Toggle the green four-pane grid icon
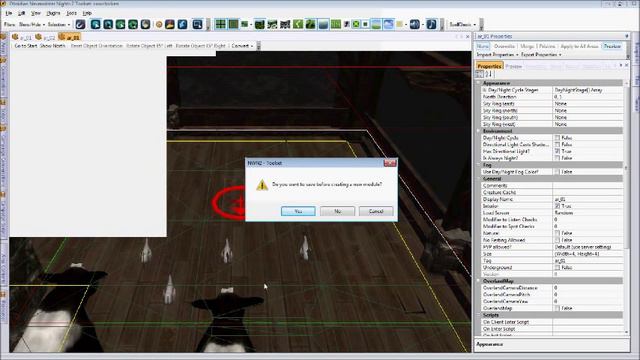The height and width of the screenshot is (360, 640). (x=220, y=24)
